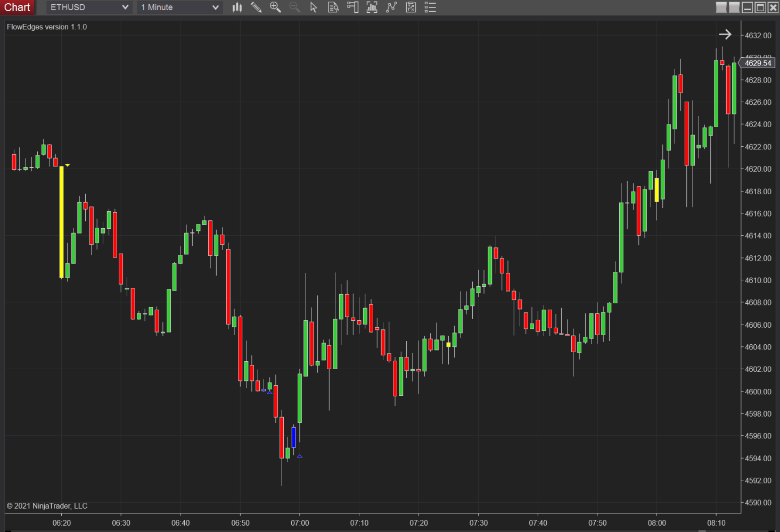This screenshot has width=780, height=532.
Task: Open the Chart Trader icon
Action: tap(352, 7)
